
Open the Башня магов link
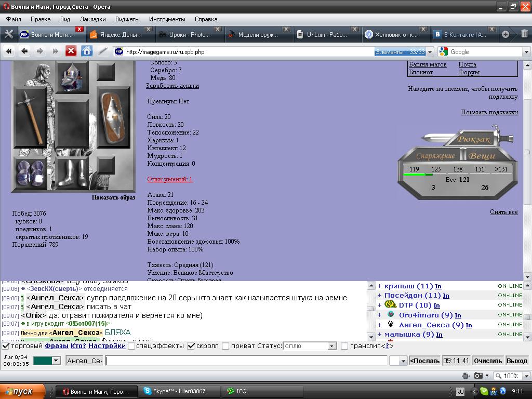click(428, 64)
